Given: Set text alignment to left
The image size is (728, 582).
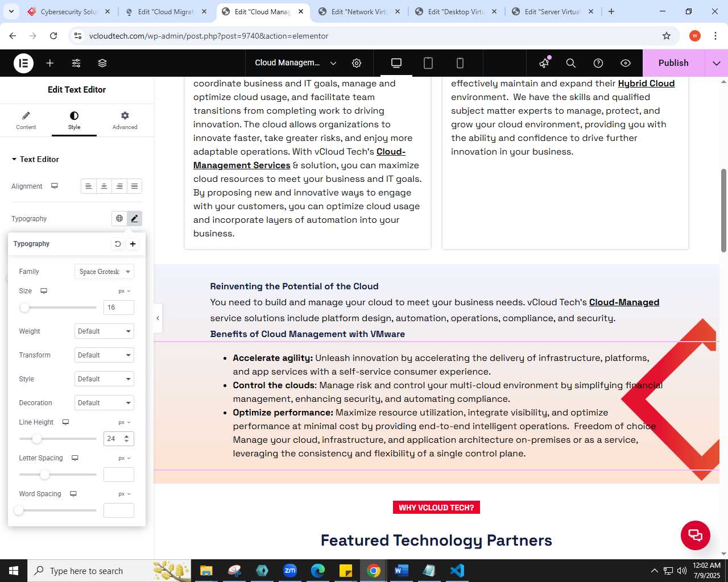Looking at the screenshot, I should [x=89, y=186].
